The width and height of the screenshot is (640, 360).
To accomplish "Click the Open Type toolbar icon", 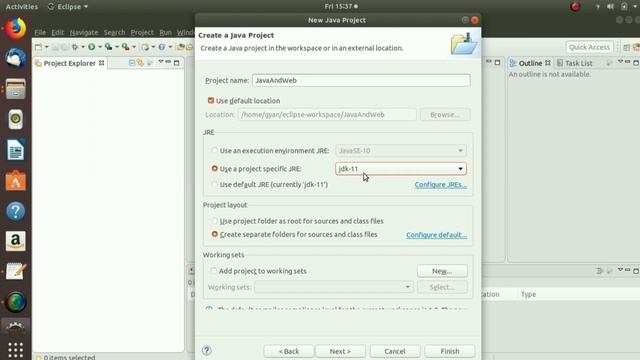I will 181,47.
